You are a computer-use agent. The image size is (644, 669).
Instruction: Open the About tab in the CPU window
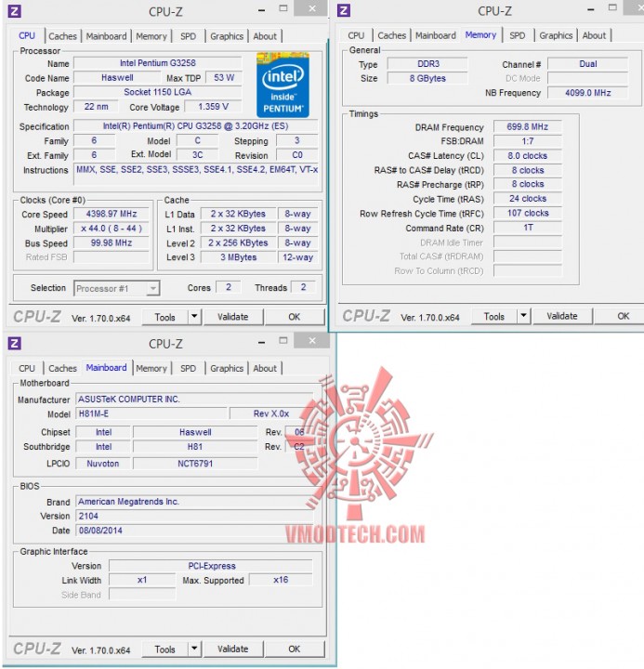coord(265,36)
